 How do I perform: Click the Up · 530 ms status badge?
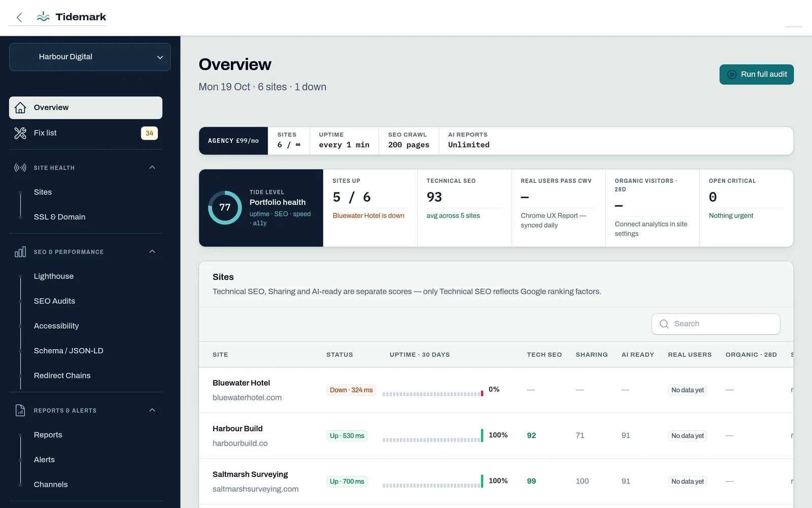[x=347, y=436]
